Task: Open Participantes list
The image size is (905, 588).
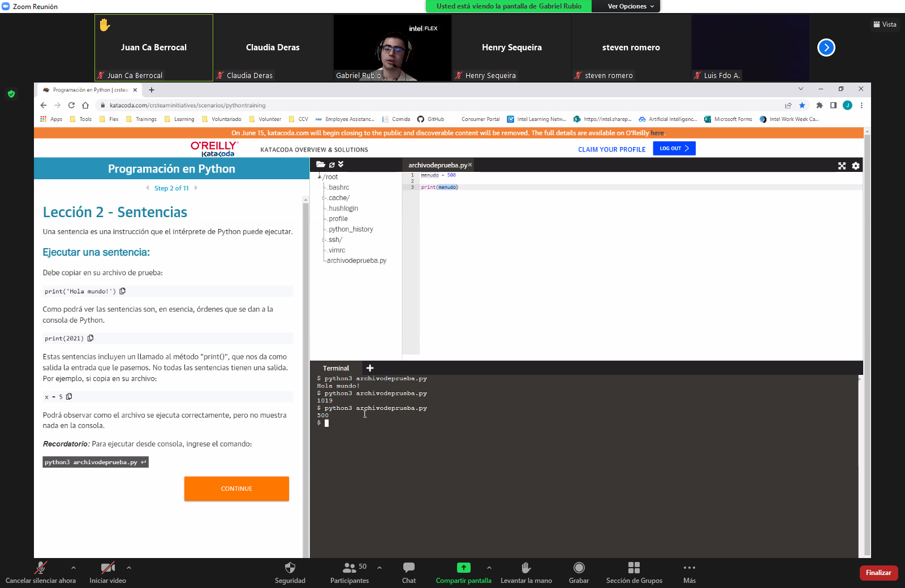Action: coord(350,568)
